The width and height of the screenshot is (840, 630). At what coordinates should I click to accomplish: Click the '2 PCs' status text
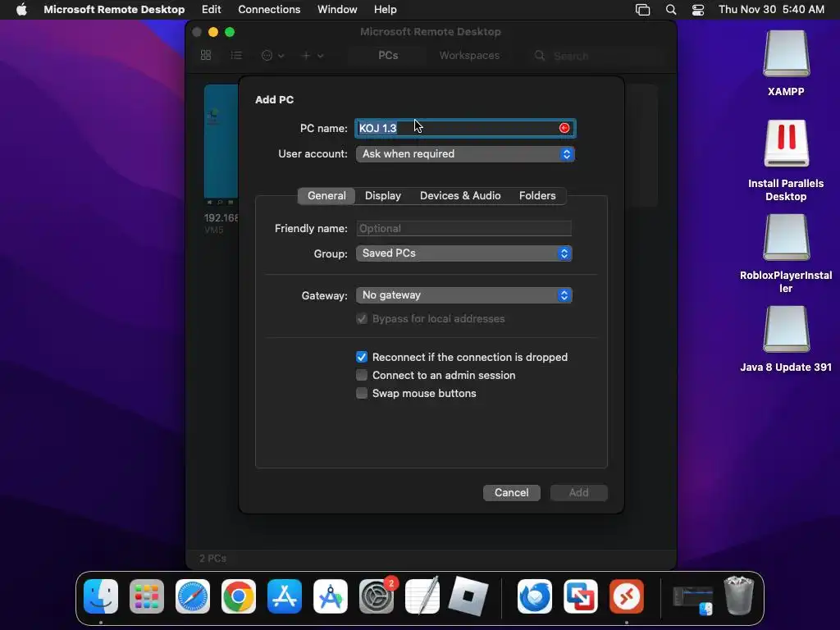pos(212,558)
